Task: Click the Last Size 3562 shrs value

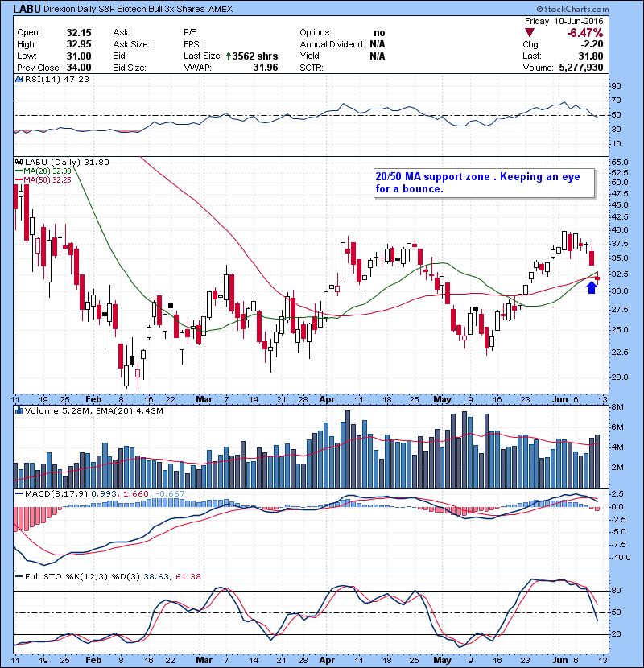Action: (x=255, y=56)
